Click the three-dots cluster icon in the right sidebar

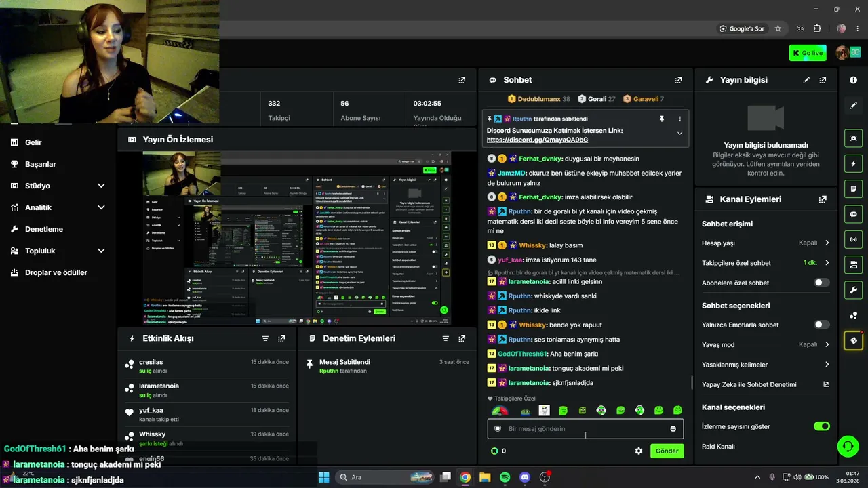click(853, 315)
